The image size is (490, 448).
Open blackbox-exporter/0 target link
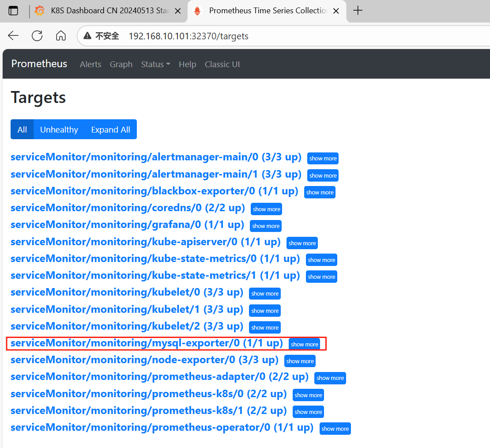coord(155,191)
